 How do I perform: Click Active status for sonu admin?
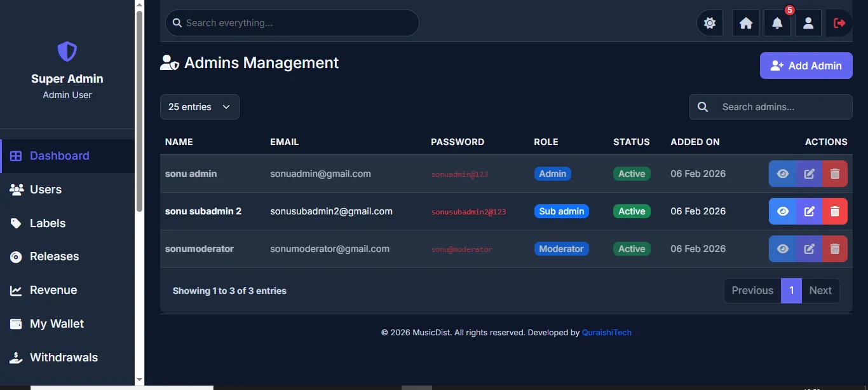coord(632,174)
